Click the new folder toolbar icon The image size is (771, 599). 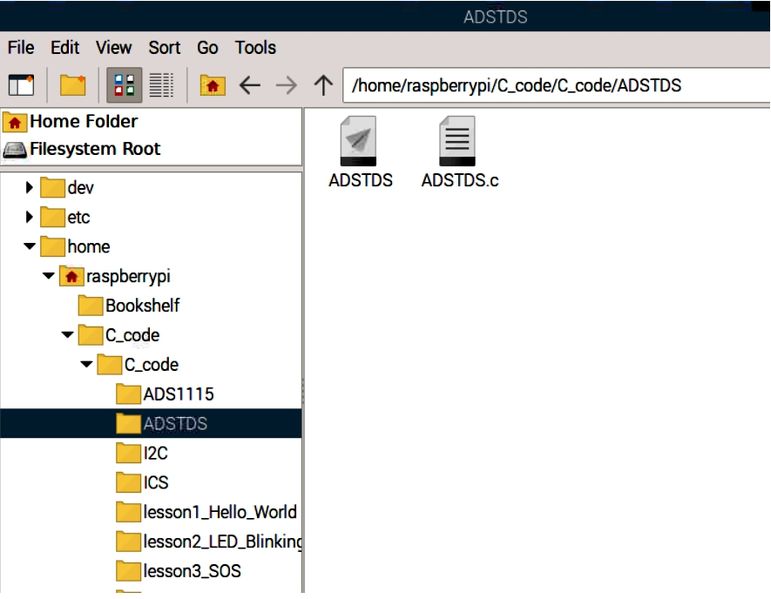tap(72, 86)
